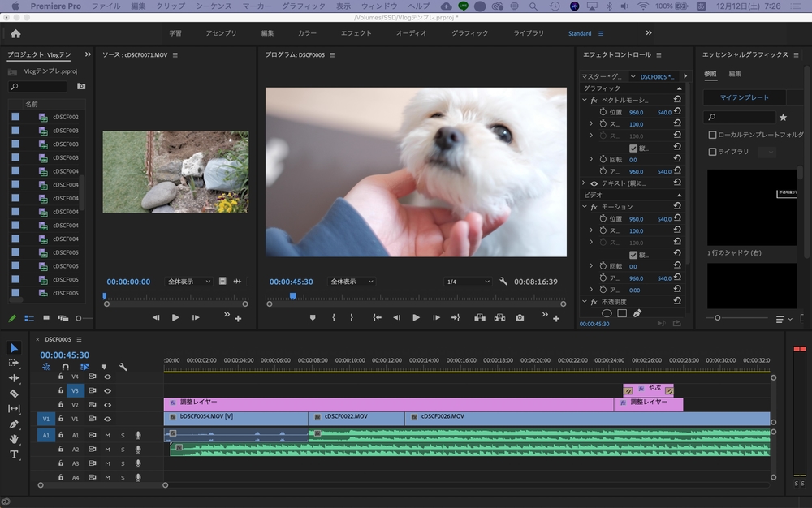Switch project panel to icon view

click(x=46, y=319)
